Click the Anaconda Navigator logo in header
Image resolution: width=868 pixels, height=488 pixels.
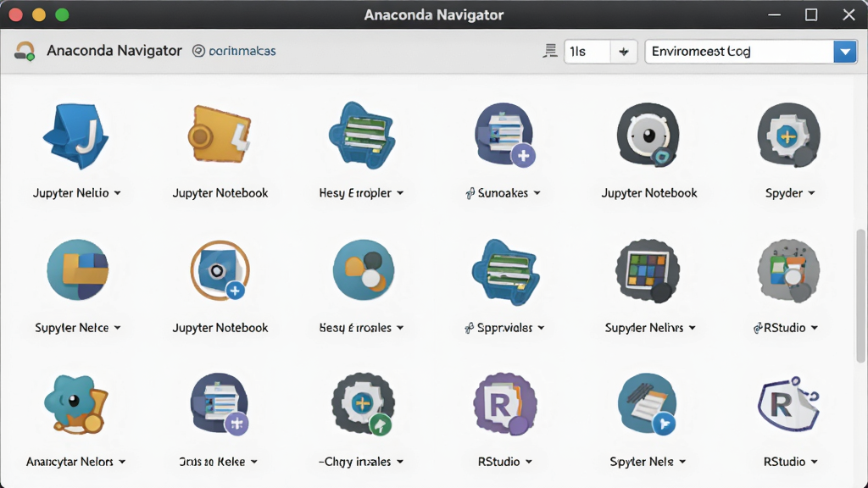pos(25,51)
